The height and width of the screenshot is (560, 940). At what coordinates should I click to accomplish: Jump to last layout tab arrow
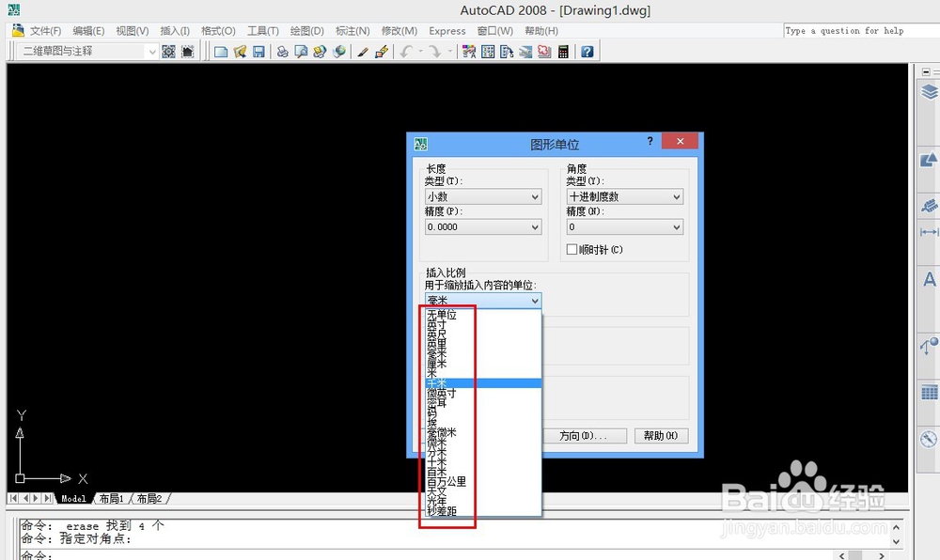click(x=47, y=498)
